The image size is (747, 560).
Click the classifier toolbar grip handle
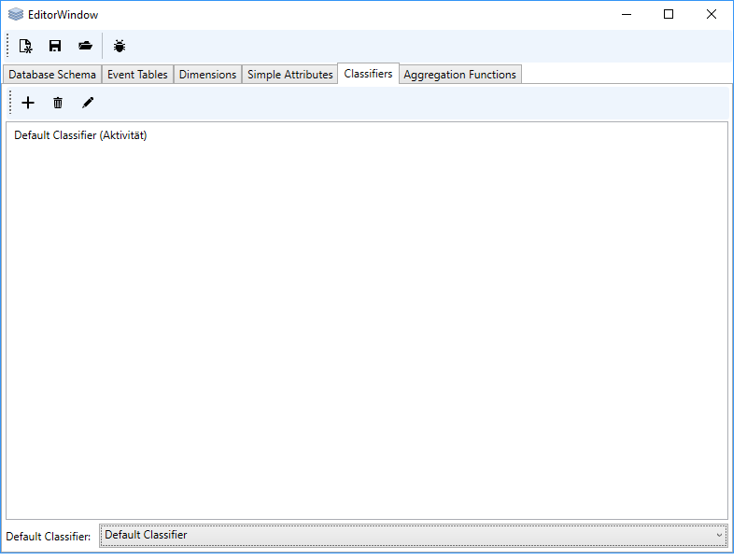point(10,103)
